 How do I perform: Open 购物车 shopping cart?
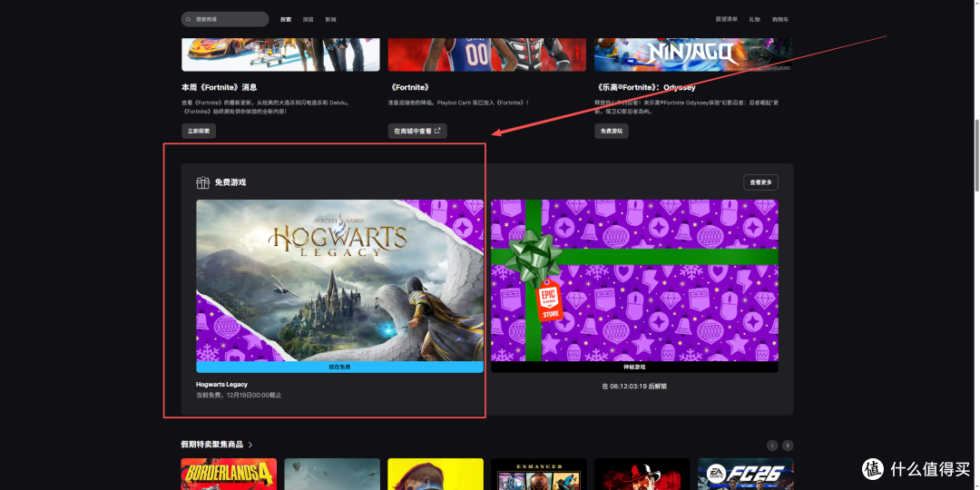pyautogui.click(x=780, y=19)
